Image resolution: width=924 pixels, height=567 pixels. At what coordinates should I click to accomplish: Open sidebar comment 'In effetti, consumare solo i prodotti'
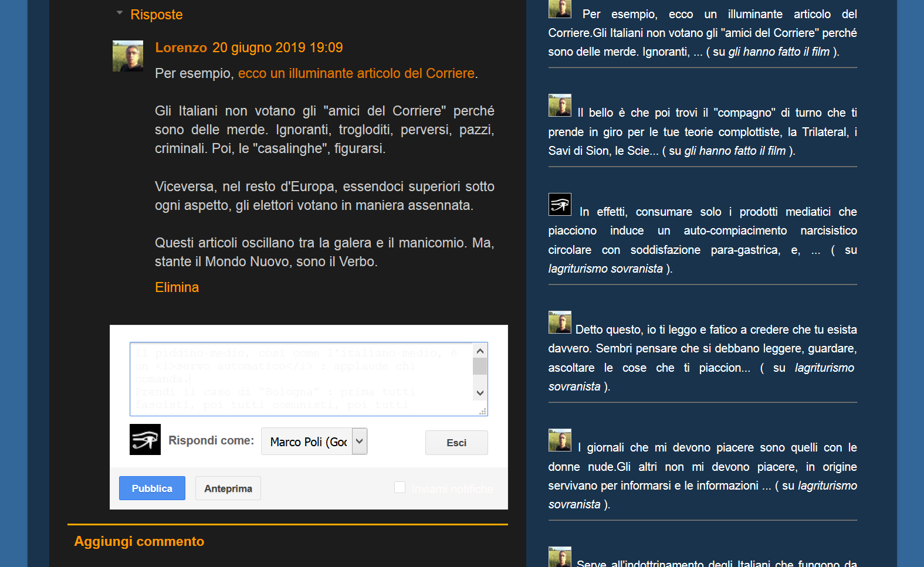click(702, 240)
